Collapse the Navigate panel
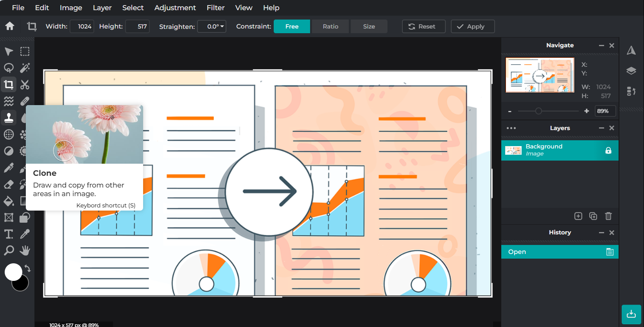This screenshot has width=644, height=327. pyautogui.click(x=601, y=46)
